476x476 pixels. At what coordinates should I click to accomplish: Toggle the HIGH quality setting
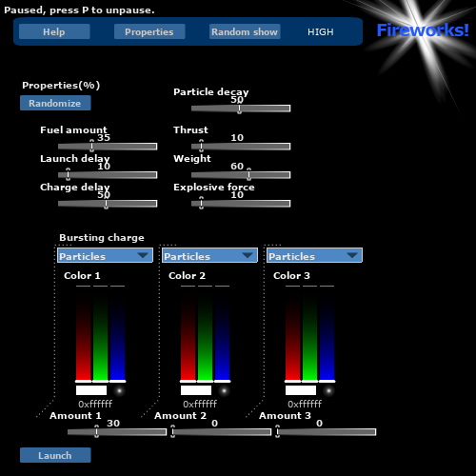tap(321, 32)
